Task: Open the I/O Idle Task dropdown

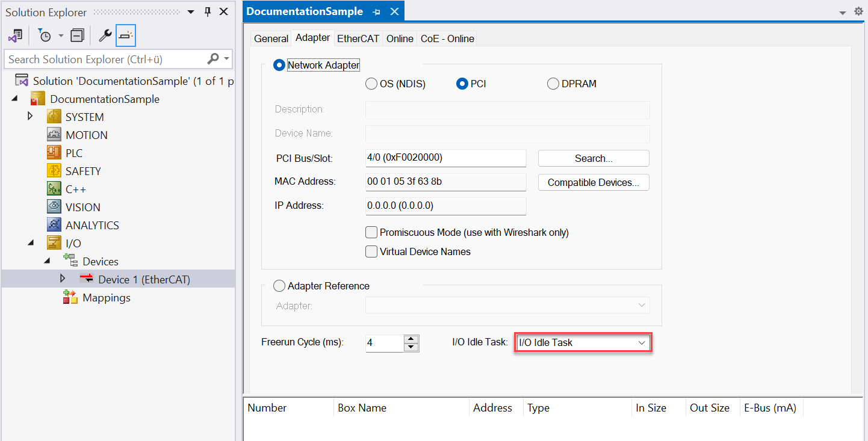Action: point(583,342)
